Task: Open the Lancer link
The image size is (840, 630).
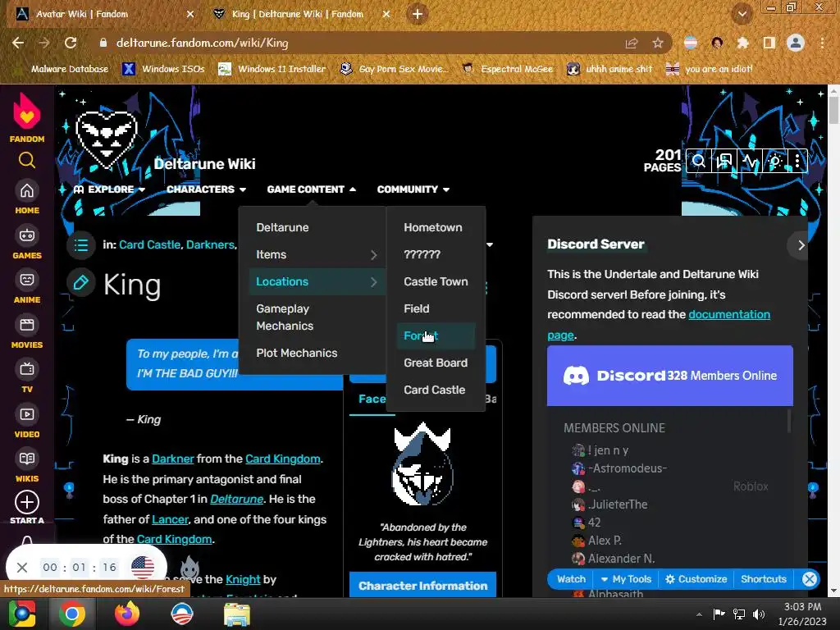Action: pos(170,519)
